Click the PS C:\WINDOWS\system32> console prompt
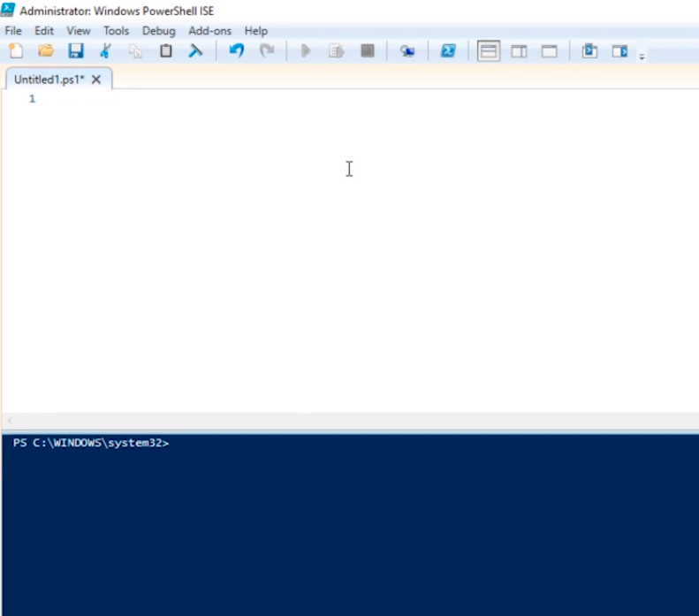Viewport: 699px width, 616px height. coord(91,443)
